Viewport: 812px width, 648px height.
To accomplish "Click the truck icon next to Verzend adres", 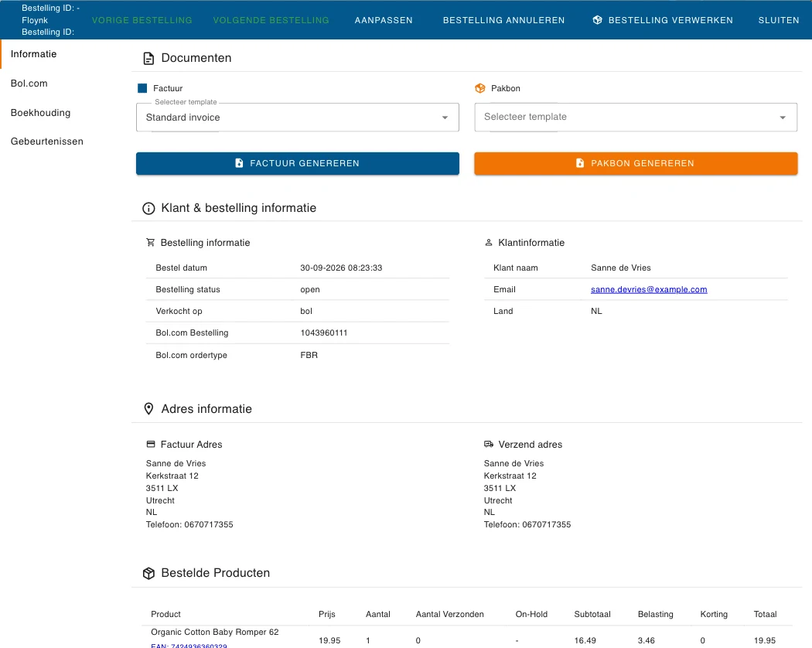I will click(x=488, y=444).
